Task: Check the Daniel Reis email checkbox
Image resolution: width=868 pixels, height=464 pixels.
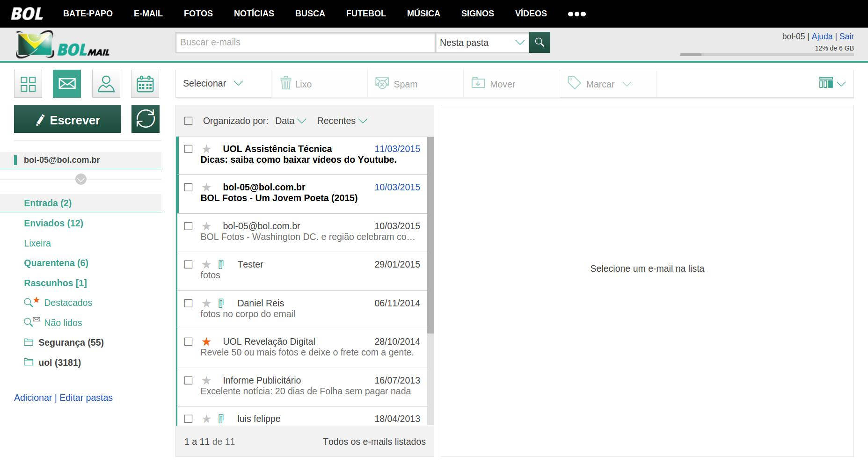Action: [189, 304]
